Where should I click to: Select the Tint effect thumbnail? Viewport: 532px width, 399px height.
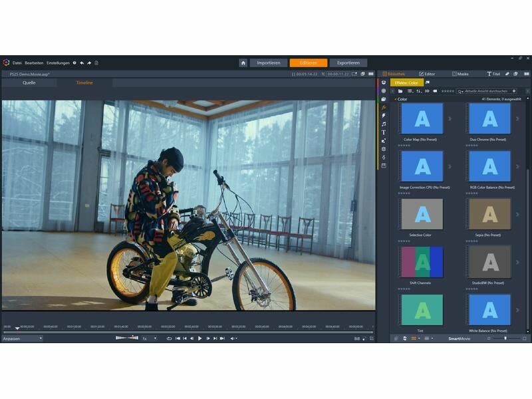click(x=422, y=310)
